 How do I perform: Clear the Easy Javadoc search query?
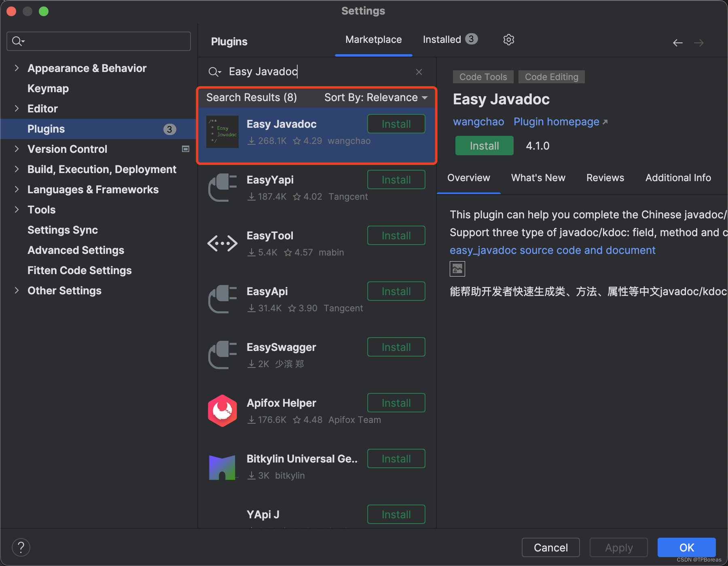coord(419,72)
